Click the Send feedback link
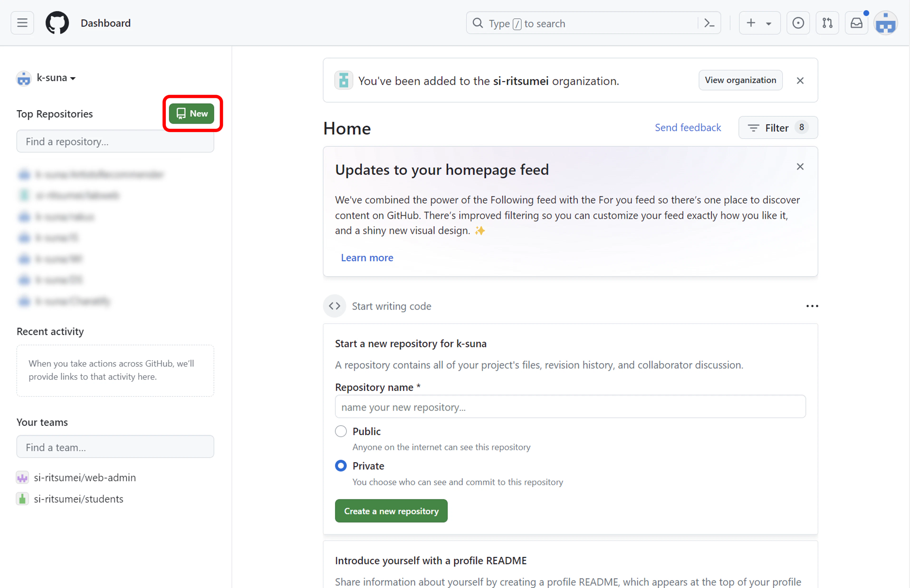 [688, 127]
